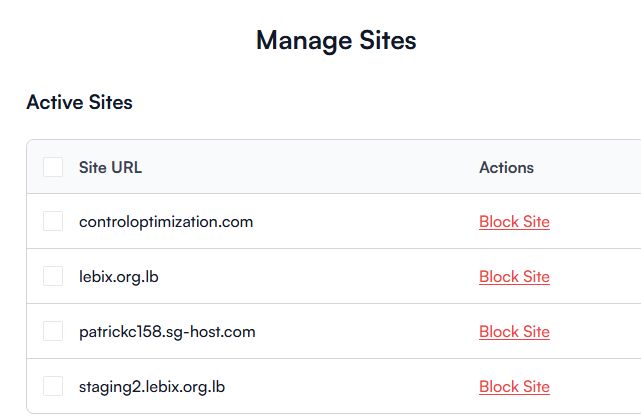Click Block Site for lebix.org.lb
Screen dimensions: 641x420
point(514,277)
